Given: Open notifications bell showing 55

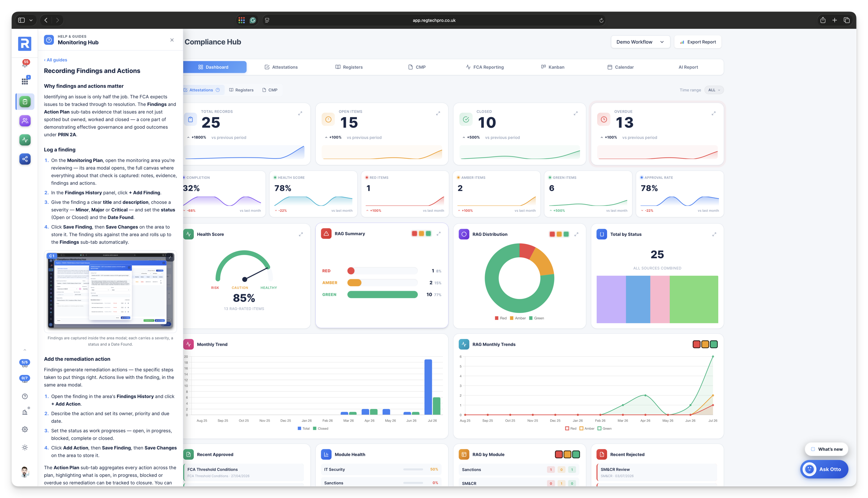Looking at the screenshot, I should pyautogui.click(x=25, y=64).
